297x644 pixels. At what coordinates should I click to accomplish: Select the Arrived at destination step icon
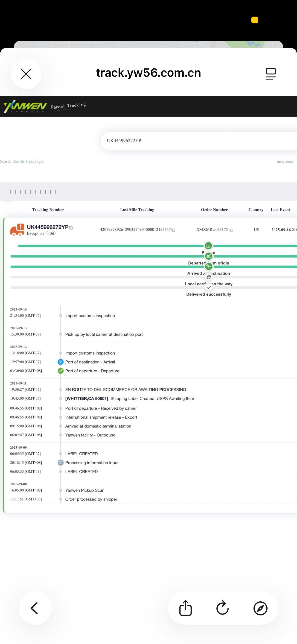click(209, 266)
